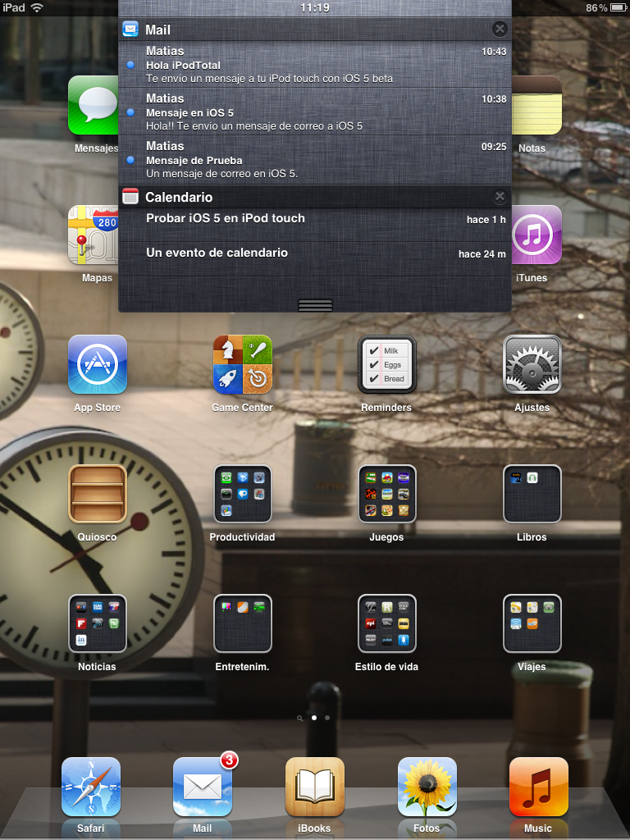
Task: Open Ajustes settings app
Action: tap(532, 364)
